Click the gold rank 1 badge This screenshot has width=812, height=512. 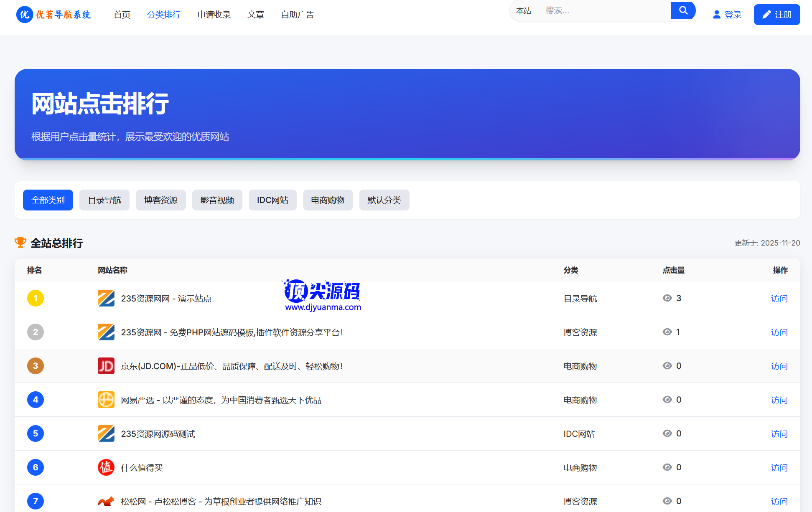(x=36, y=298)
